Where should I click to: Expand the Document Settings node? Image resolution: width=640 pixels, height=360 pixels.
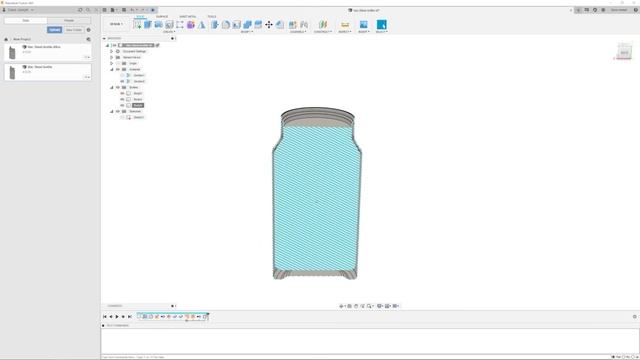(x=111, y=51)
